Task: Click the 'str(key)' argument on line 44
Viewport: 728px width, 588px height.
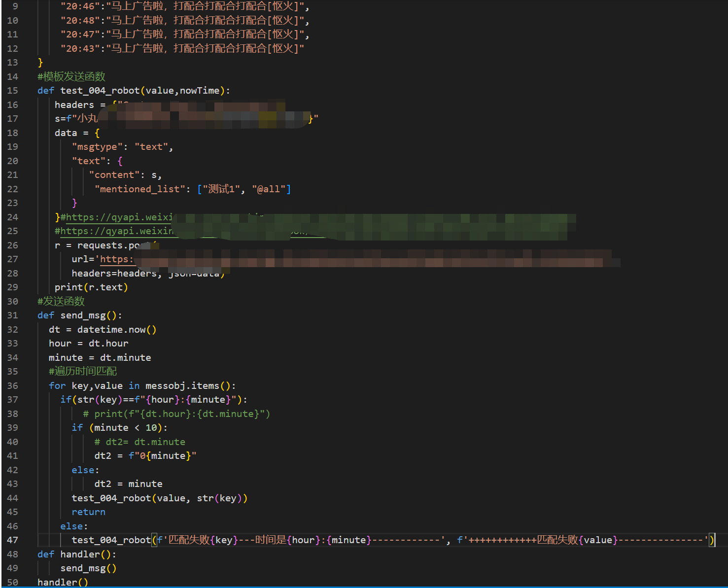Action: pyautogui.click(x=219, y=498)
